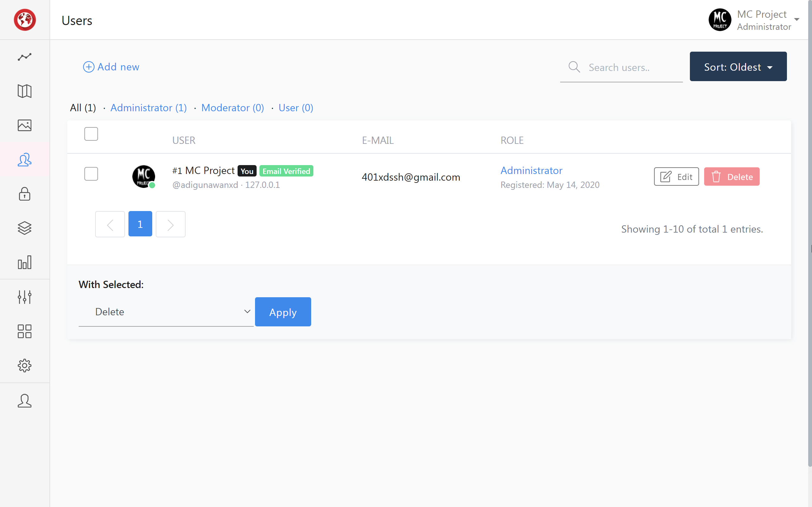The height and width of the screenshot is (507, 812).
Task: Open Settings via the gear icon
Action: [x=24, y=365]
